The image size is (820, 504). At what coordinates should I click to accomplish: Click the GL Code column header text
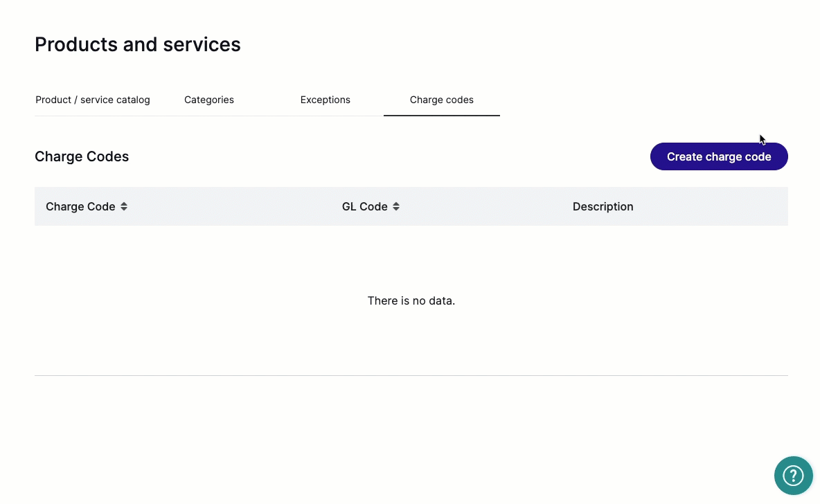[x=364, y=206]
